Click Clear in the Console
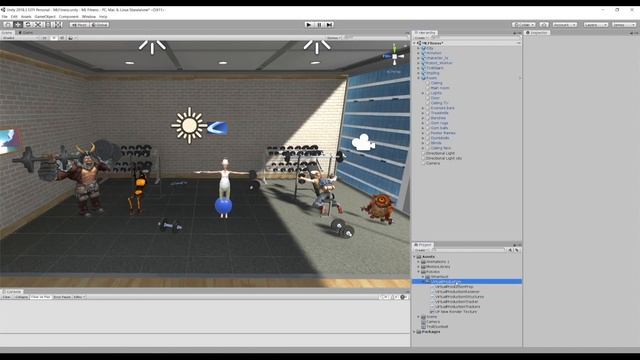Viewport: 640px width, 360px height. 6,297
